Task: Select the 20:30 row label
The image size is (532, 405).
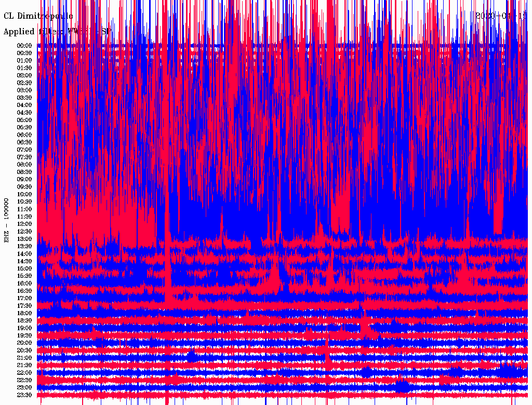Action: click(x=24, y=350)
